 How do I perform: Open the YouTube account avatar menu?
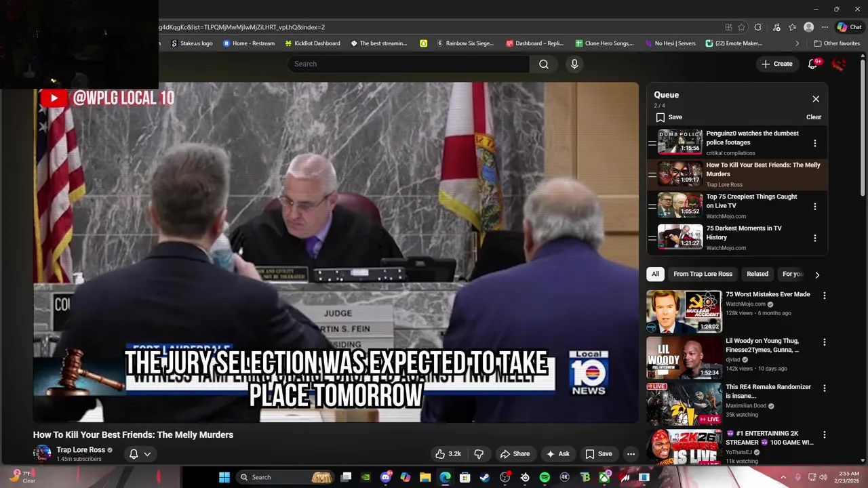click(839, 64)
